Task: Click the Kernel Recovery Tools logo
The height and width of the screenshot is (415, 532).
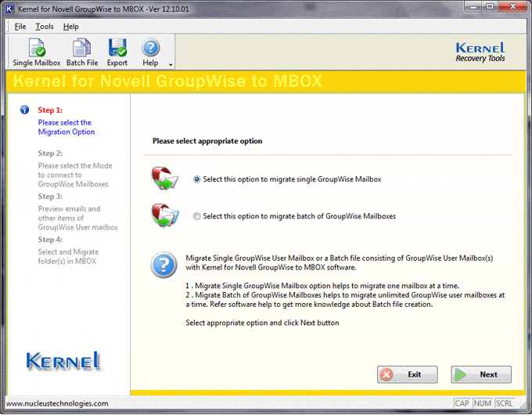Action: (480, 52)
